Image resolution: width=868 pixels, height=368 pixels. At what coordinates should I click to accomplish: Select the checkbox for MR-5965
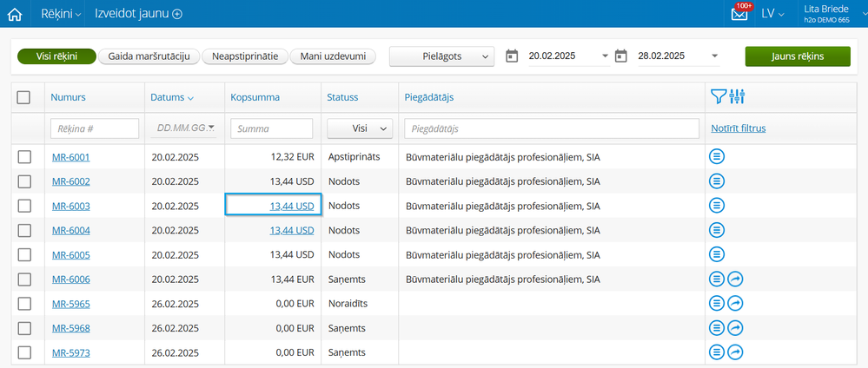[x=24, y=304]
